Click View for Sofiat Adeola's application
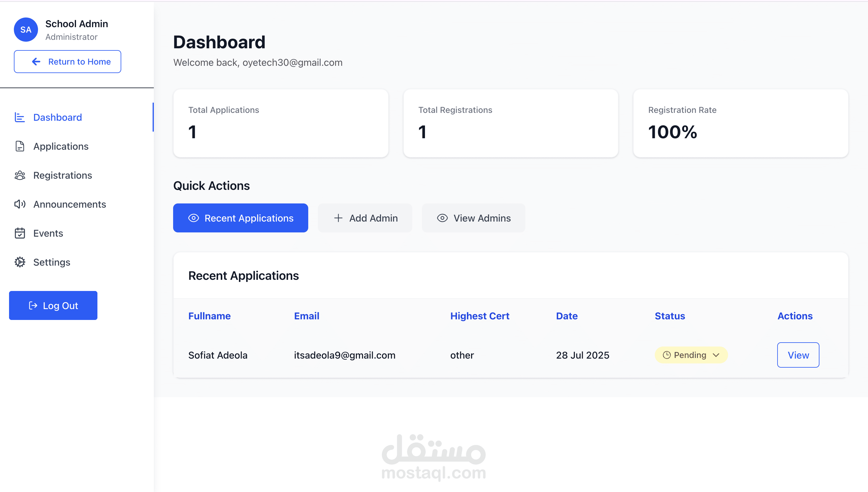The image size is (868, 492). pos(798,355)
